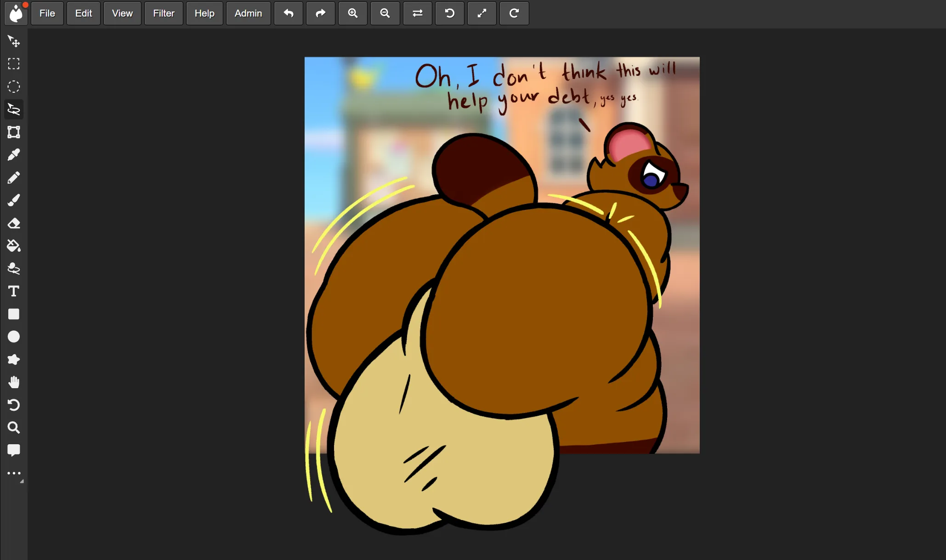Choose the Pencil tool

click(14, 178)
